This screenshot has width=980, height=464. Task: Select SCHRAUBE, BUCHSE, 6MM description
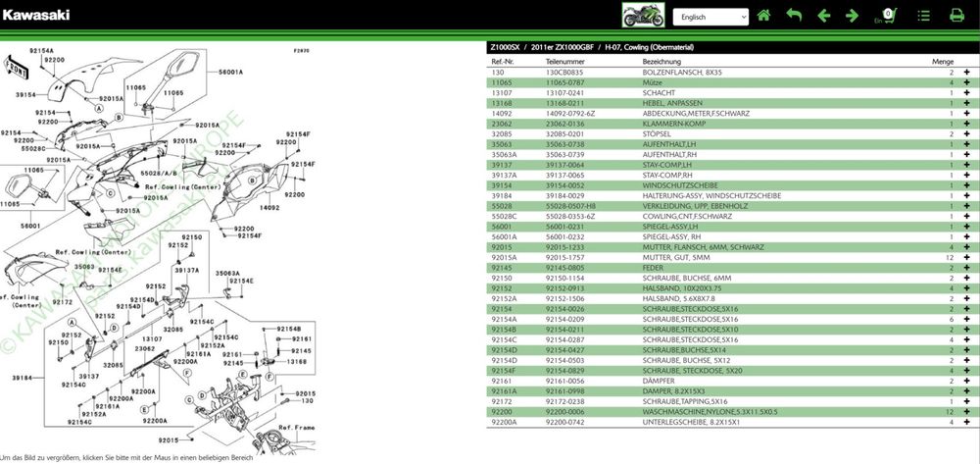(687, 279)
